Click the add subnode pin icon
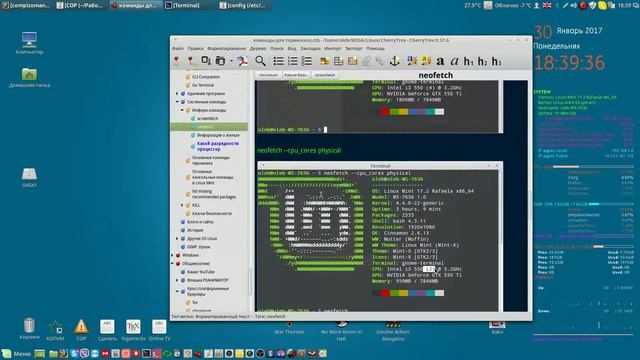Viewport: 640px width, 360px height. pos(191,61)
